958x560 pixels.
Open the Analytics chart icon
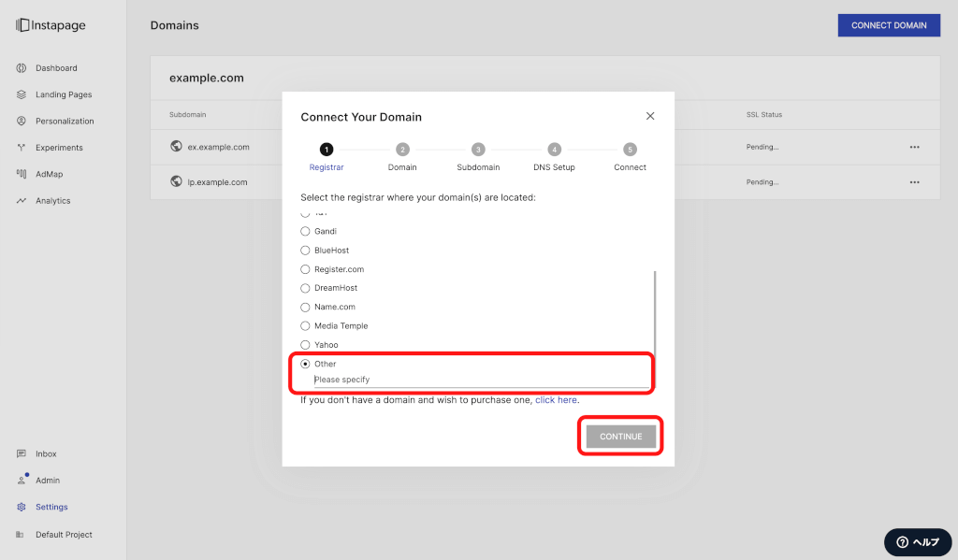click(x=21, y=201)
